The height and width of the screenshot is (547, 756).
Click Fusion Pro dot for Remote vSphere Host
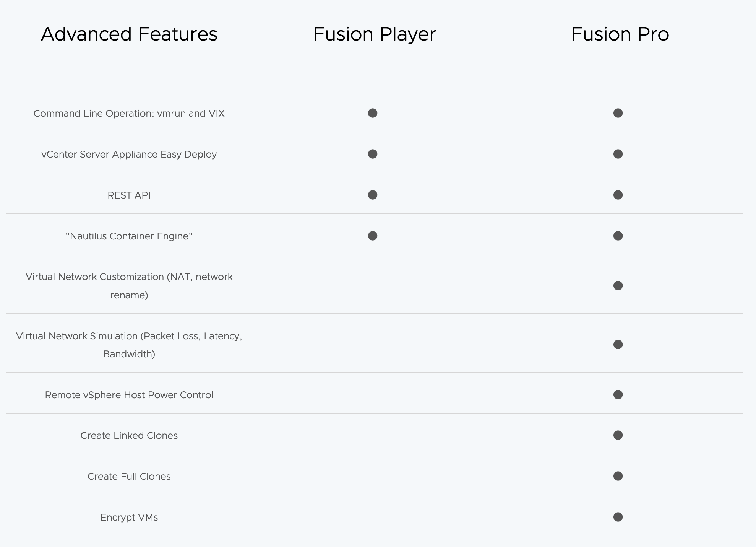(x=618, y=395)
